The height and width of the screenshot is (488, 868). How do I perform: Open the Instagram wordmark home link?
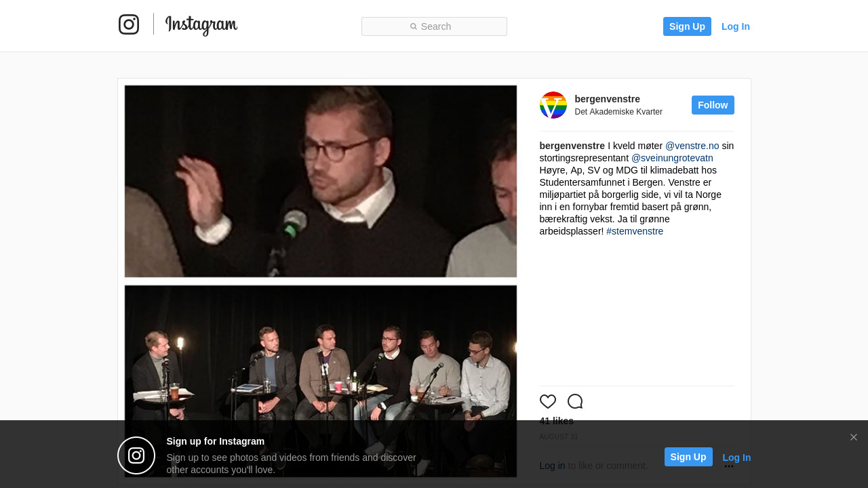point(201,25)
